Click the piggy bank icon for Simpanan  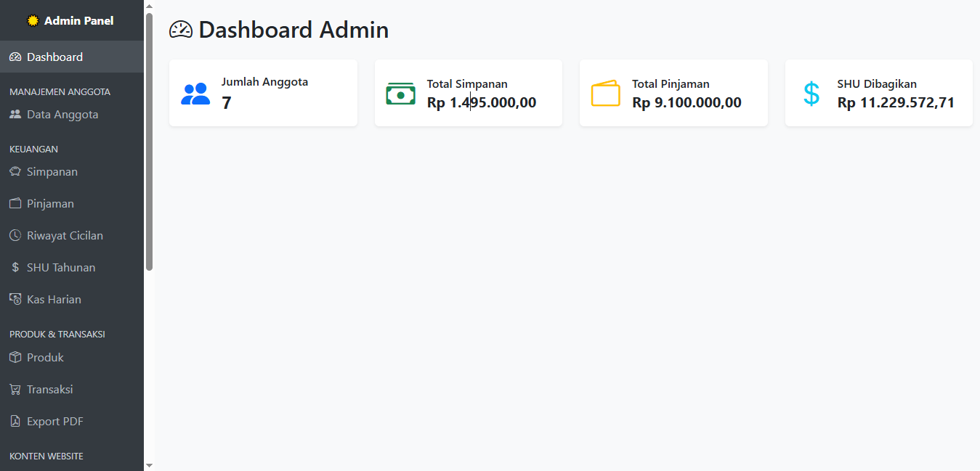click(15, 172)
